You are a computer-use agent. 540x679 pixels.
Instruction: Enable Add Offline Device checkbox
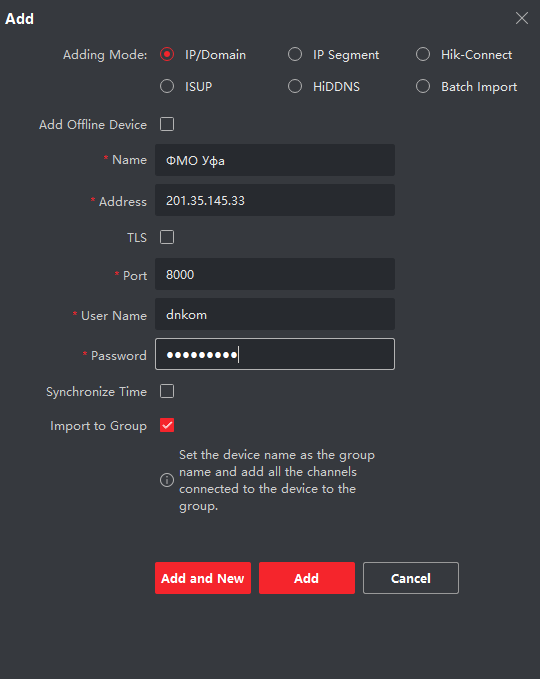pyautogui.click(x=167, y=124)
